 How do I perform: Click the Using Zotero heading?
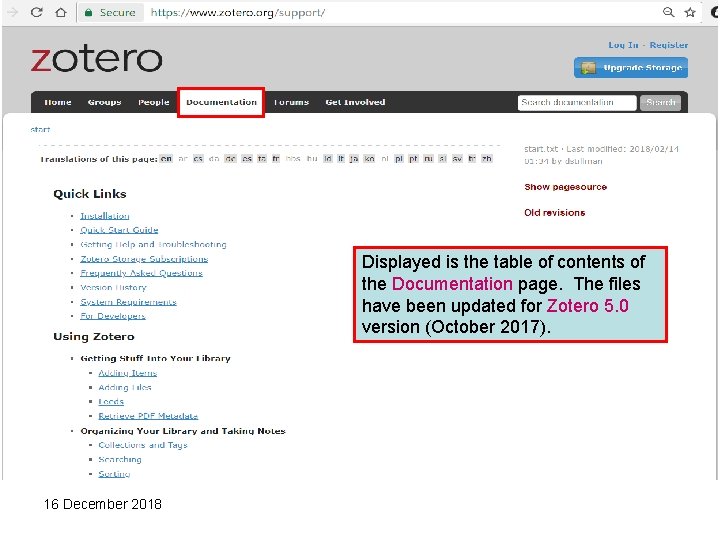click(94, 337)
